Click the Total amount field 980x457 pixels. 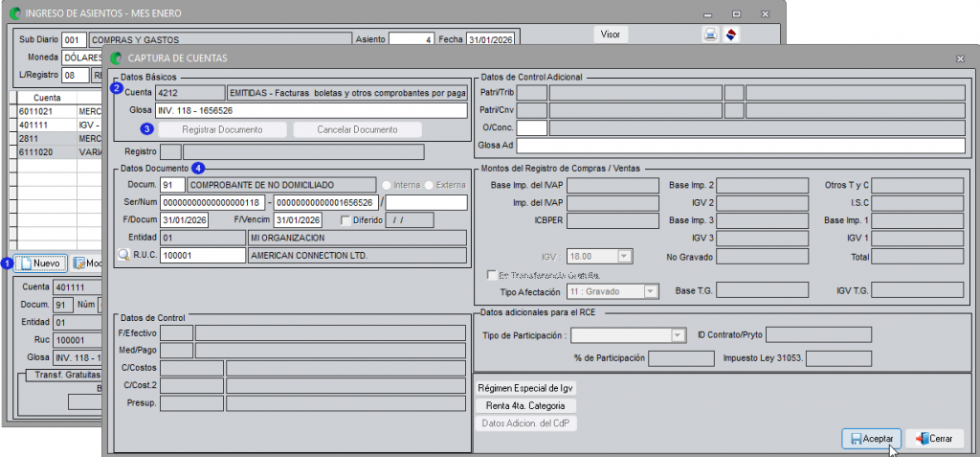pyautogui.click(x=918, y=256)
